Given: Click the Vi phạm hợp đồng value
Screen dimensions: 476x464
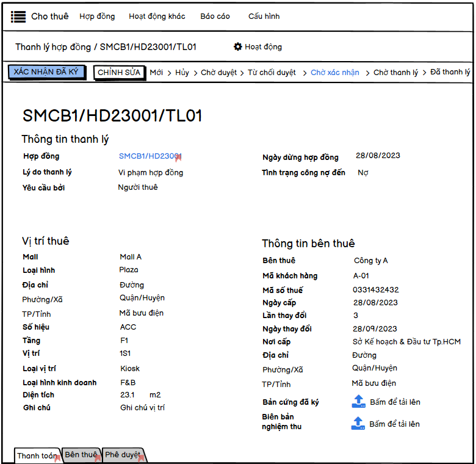Looking at the screenshot, I should [x=151, y=173].
